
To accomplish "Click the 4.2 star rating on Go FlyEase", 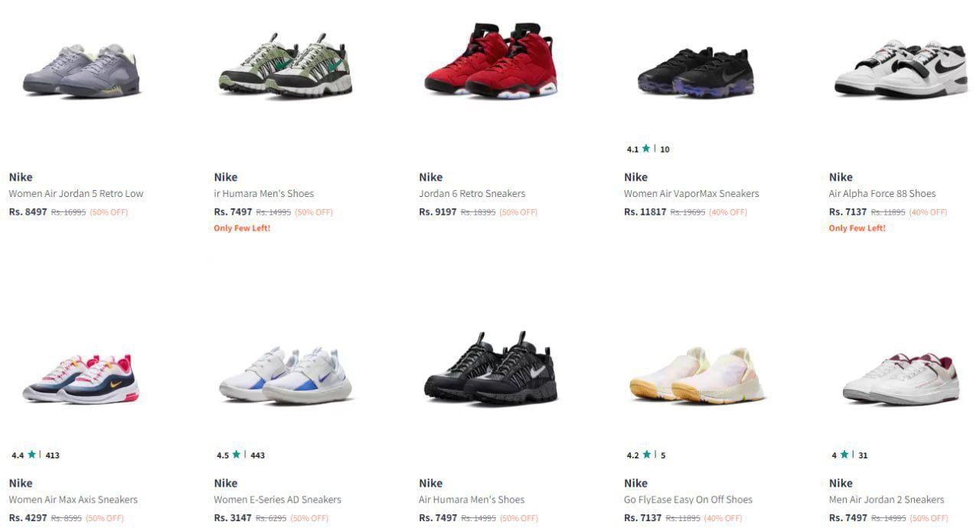I will coord(646,454).
